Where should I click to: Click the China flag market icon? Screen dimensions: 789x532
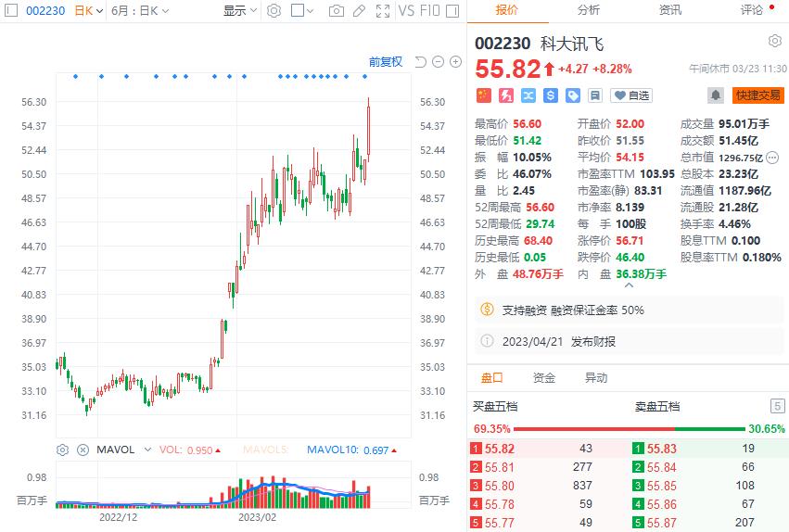tap(484, 95)
